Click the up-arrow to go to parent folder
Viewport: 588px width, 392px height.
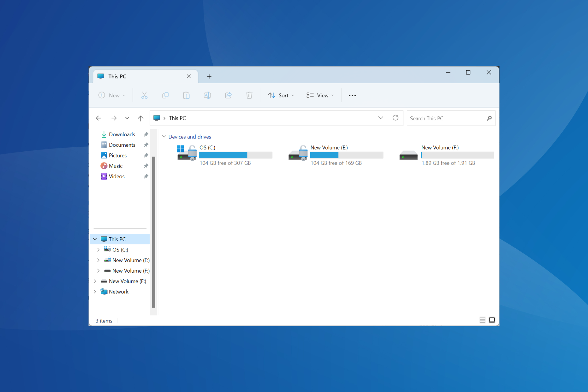pyautogui.click(x=141, y=118)
